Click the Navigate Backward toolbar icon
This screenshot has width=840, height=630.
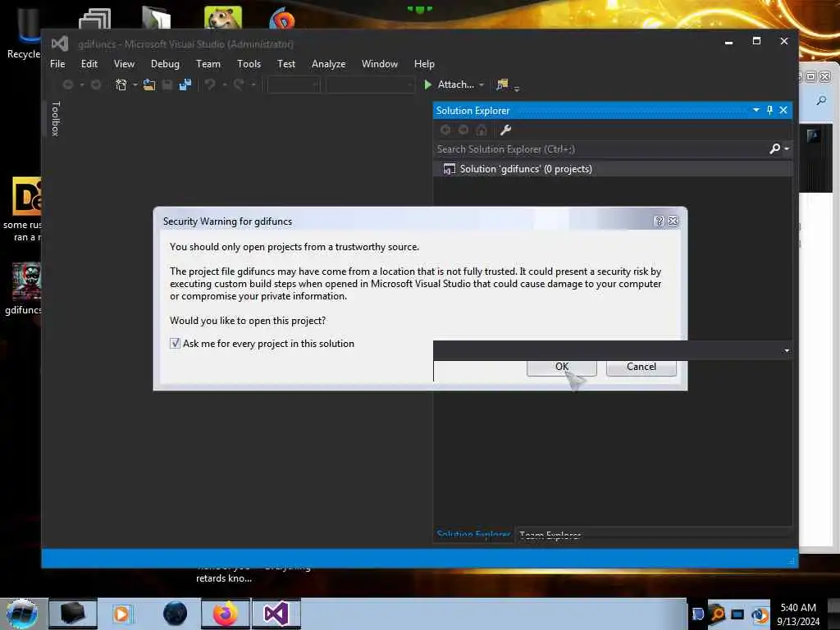coord(68,84)
